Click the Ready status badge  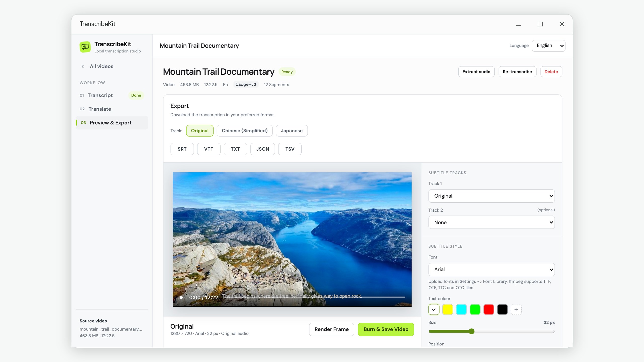[x=287, y=72]
